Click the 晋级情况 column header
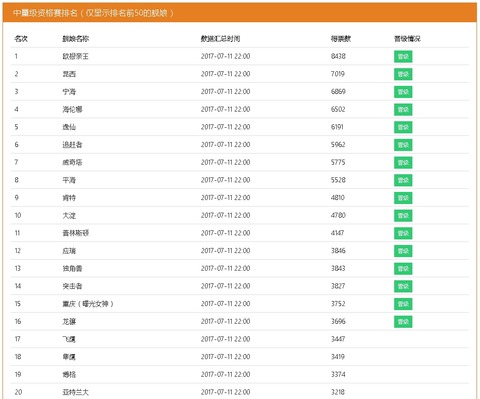 (407, 39)
